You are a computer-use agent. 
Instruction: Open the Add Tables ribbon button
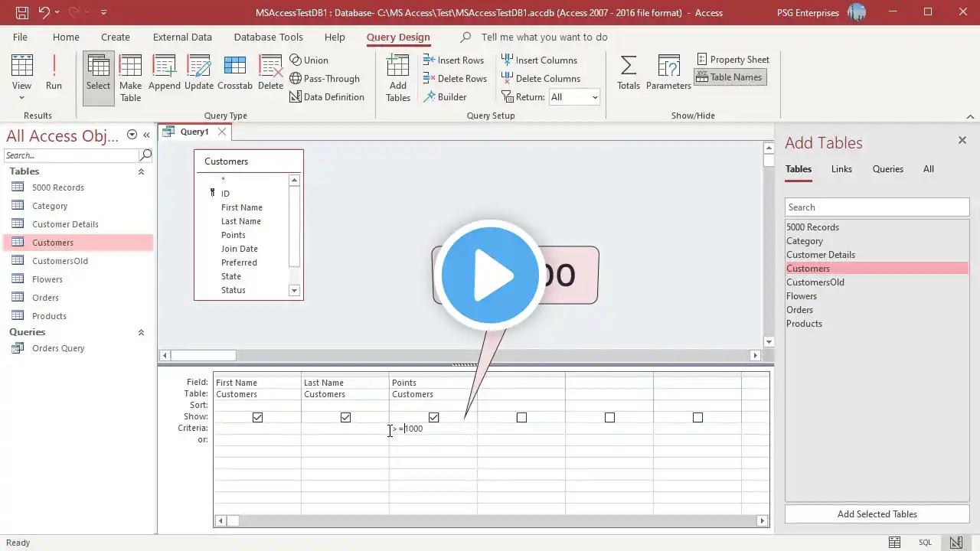[397, 77]
